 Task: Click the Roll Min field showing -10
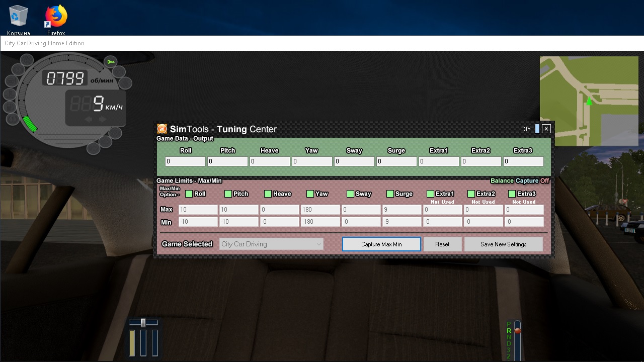[198, 222]
